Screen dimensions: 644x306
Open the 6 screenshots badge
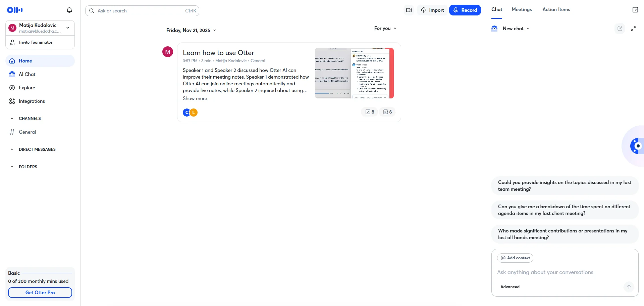tap(387, 112)
